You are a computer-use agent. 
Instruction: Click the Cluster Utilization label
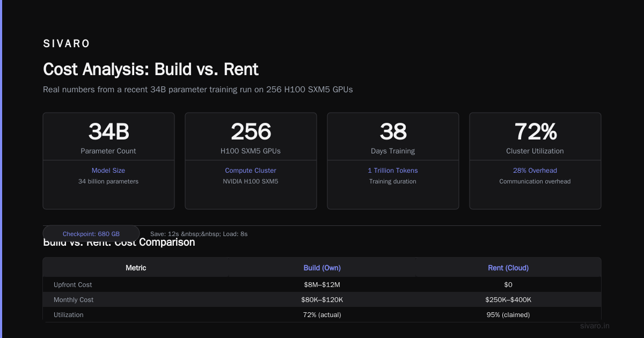[535, 151]
